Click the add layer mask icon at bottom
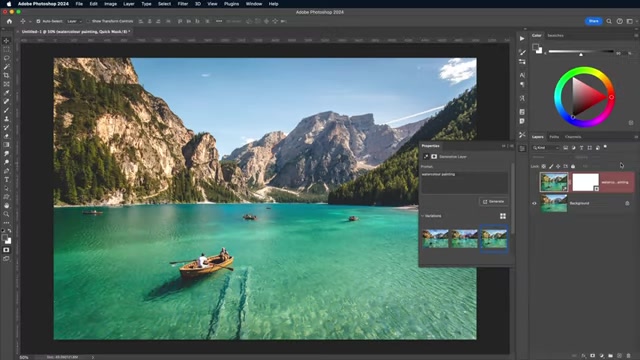 [x=593, y=356]
